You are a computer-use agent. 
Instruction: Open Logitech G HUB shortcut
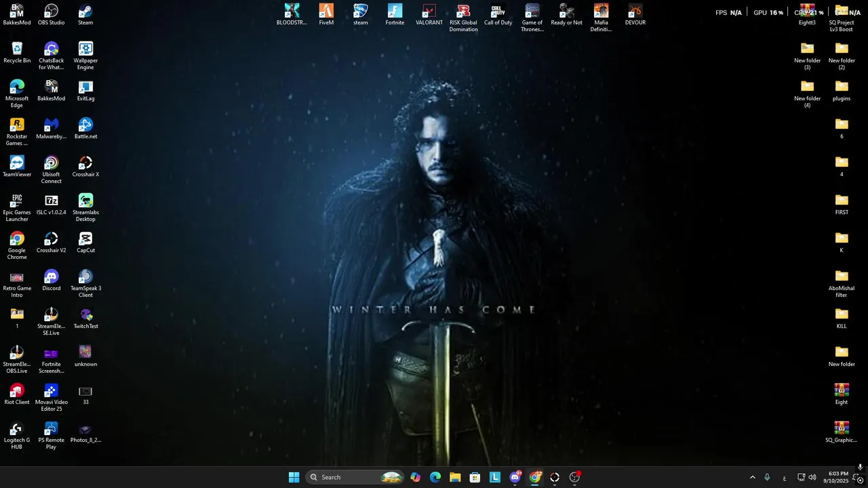click(x=17, y=436)
